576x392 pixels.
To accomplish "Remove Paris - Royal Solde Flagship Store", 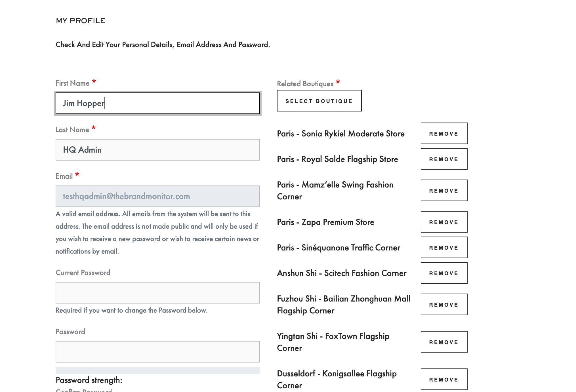I will (x=444, y=159).
